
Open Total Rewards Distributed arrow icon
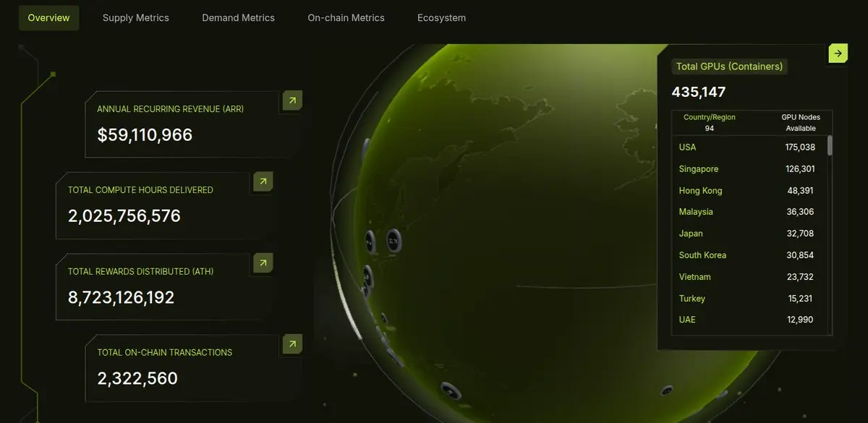[263, 262]
